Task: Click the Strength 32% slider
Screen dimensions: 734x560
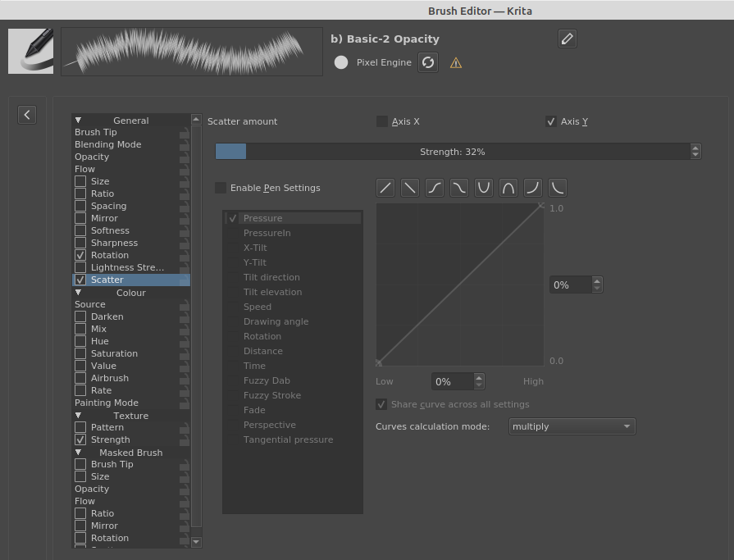Action: pyautogui.click(x=452, y=152)
